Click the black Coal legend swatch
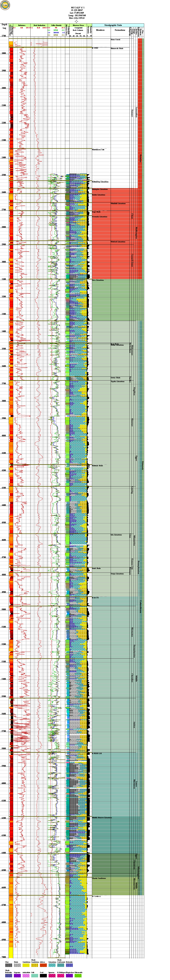 click(43, 976)
